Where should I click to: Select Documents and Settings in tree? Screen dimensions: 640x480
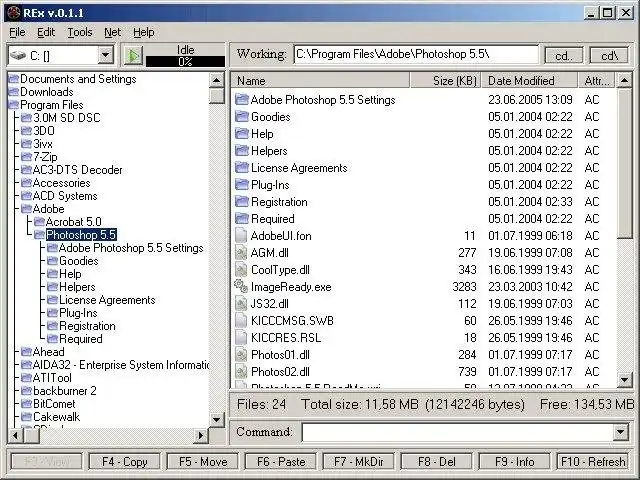click(x=78, y=79)
